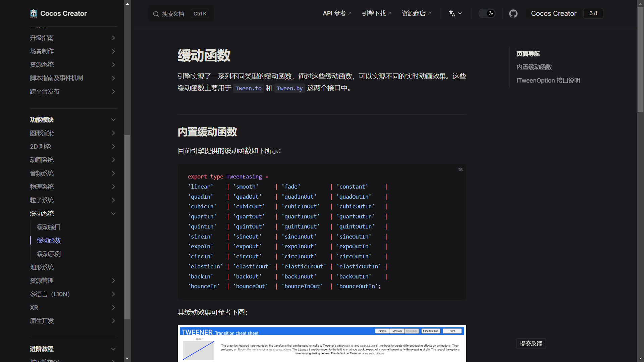Image resolution: width=644 pixels, height=362 pixels.
Task: Click the 'fade' code entry
Action: click(x=291, y=187)
